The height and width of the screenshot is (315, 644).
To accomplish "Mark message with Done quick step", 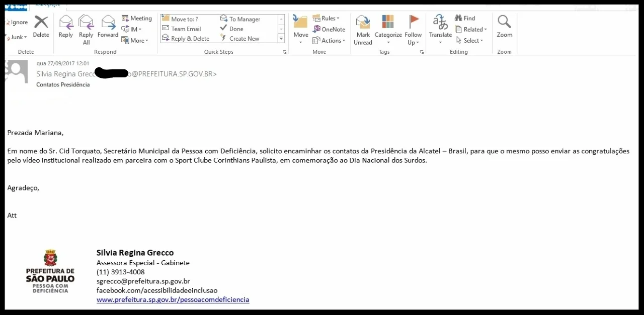I will [x=232, y=29].
